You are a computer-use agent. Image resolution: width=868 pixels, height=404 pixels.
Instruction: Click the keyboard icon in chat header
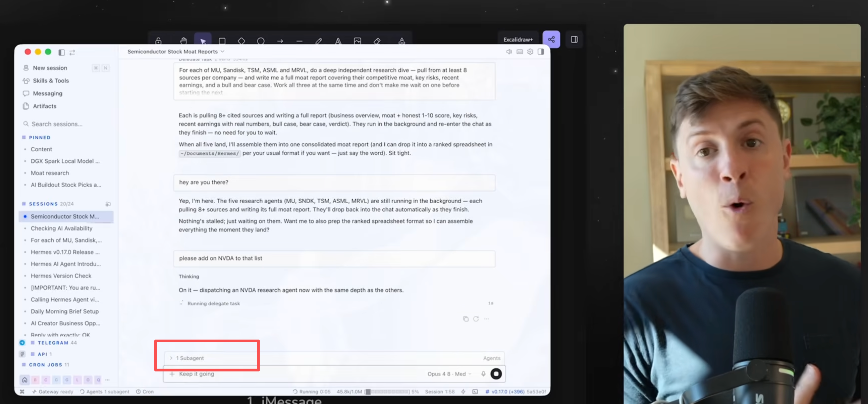tap(520, 52)
